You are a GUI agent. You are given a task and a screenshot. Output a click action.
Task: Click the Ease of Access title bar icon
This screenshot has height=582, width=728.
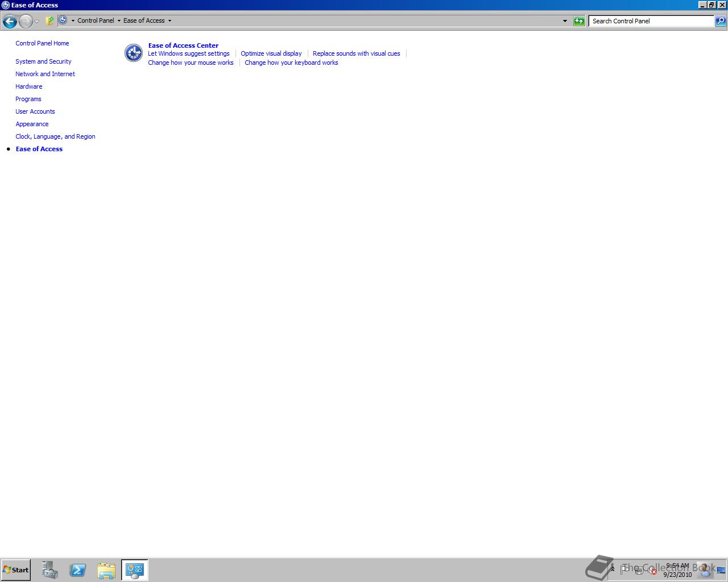[x=6, y=5]
